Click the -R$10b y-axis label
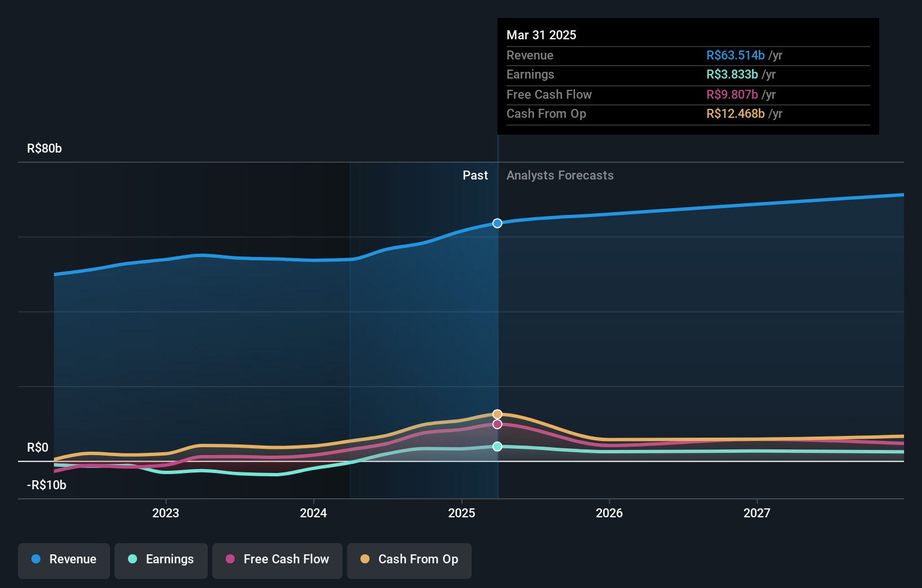922x588 pixels. pos(47,485)
